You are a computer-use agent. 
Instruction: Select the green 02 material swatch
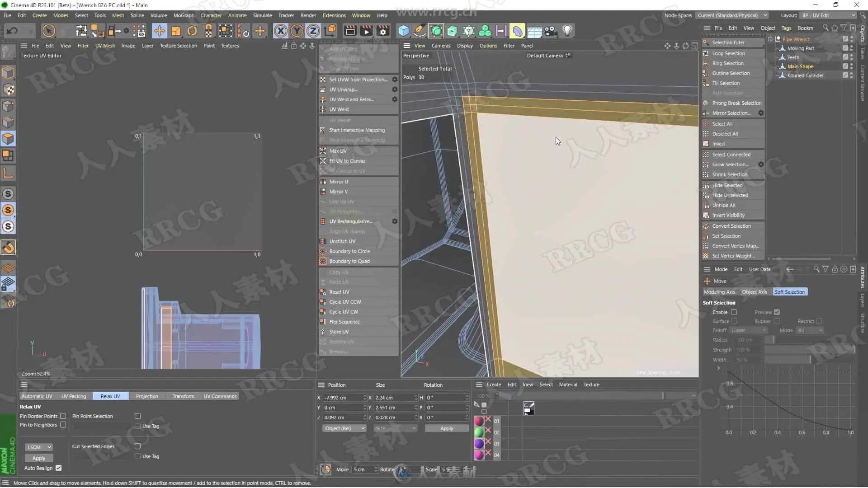click(479, 432)
